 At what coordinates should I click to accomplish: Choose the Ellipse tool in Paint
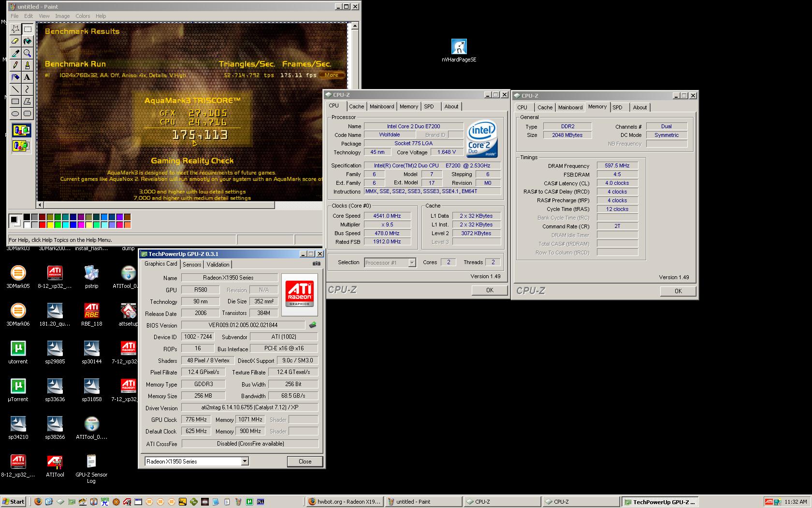click(15, 113)
